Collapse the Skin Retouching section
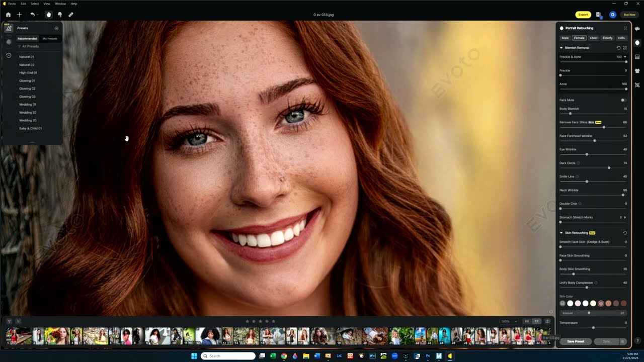 (561, 233)
